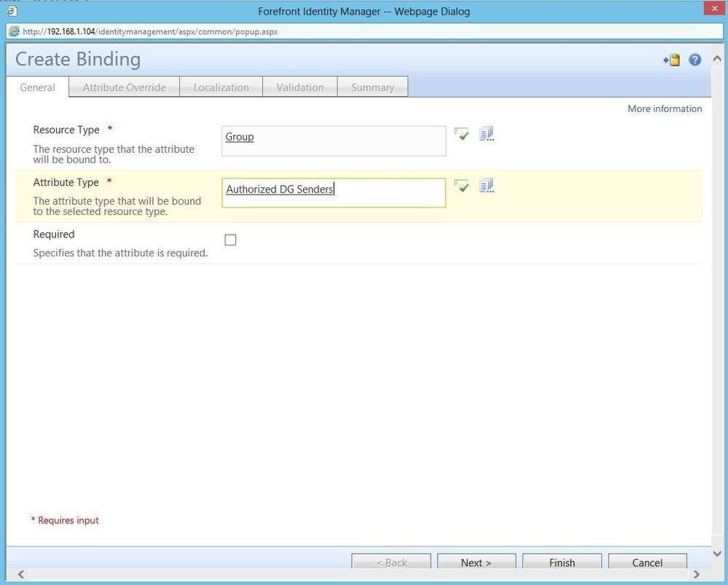728x585 pixels.
Task: Open the Summary tab
Action: pyautogui.click(x=373, y=87)
